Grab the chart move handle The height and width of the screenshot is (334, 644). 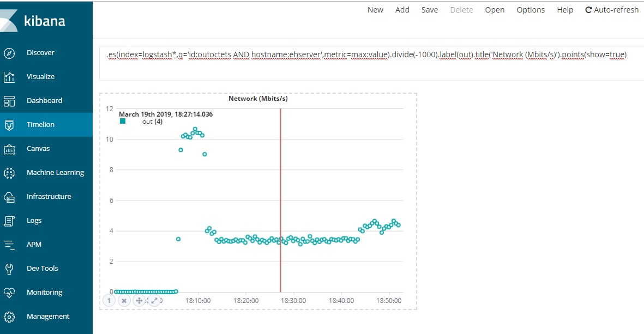coord(140,300)
